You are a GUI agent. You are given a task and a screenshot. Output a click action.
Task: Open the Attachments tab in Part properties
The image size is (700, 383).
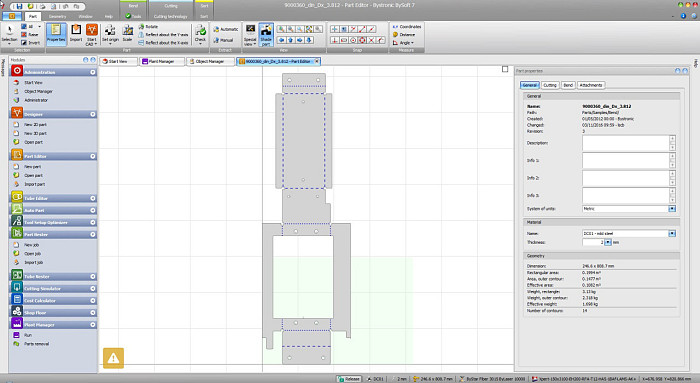coord(591,85)
